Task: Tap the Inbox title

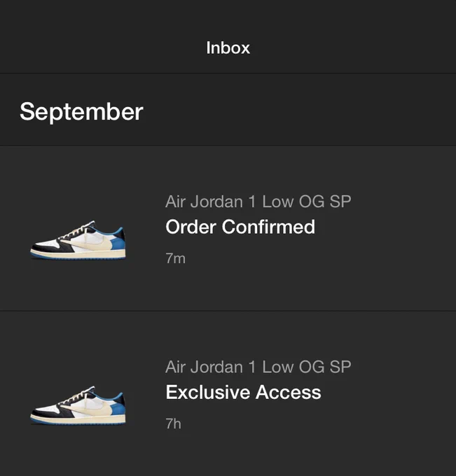Action: (228, 48)
